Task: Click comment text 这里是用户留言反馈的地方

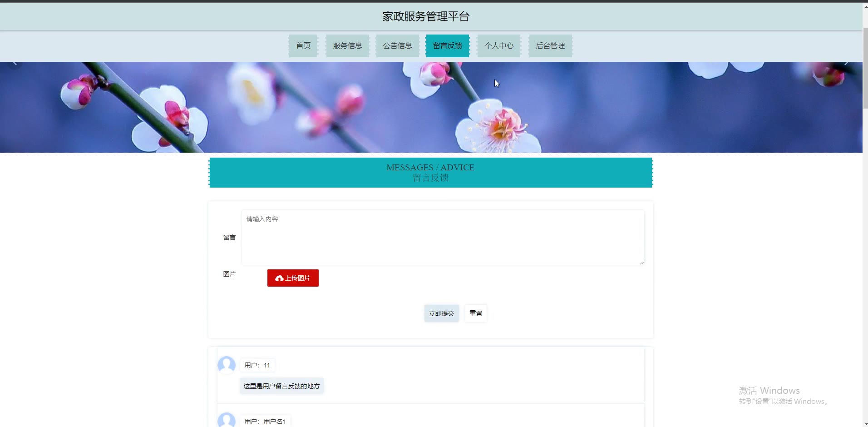Action: (x=281, y=386)
